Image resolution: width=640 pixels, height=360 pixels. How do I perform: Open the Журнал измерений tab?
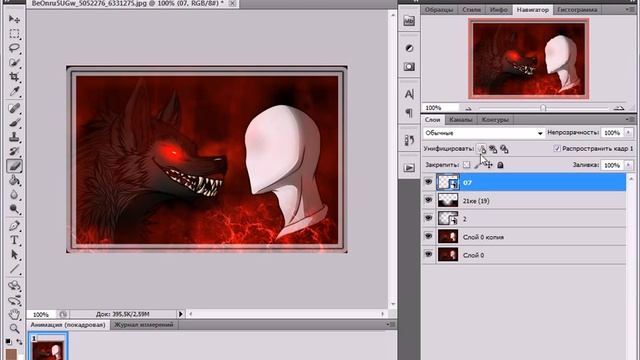pyautogui.click(x=144, y=325)
